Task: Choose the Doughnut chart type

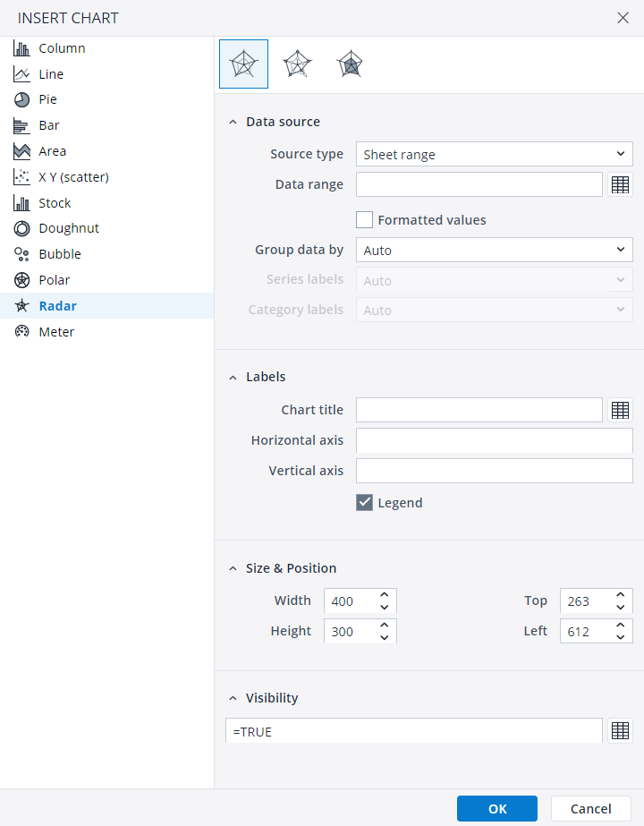Action: tap(68, 228)
